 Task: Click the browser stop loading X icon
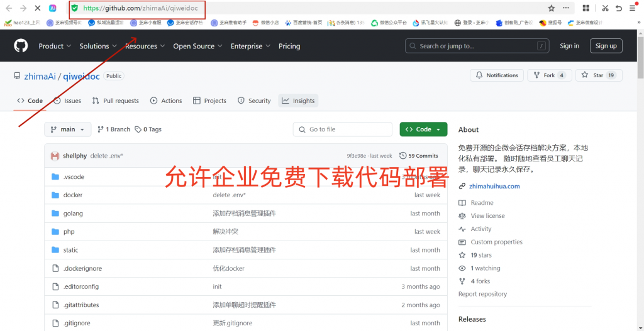point(38,8)
